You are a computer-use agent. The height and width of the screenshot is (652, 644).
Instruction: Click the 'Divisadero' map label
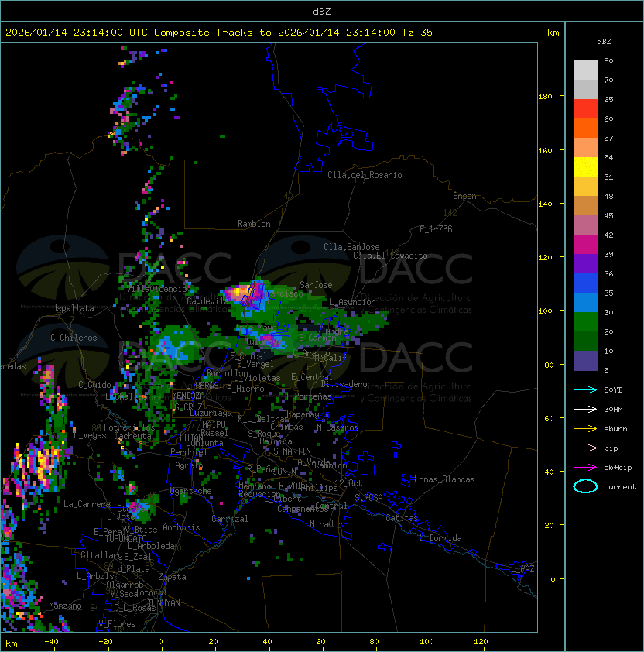tap(344, 385)
